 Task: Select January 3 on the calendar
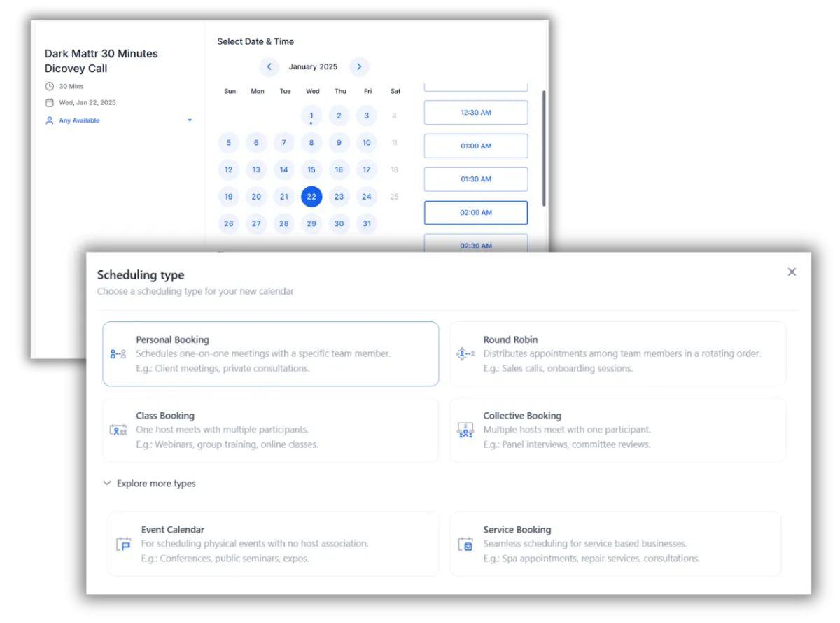[367, 116]
